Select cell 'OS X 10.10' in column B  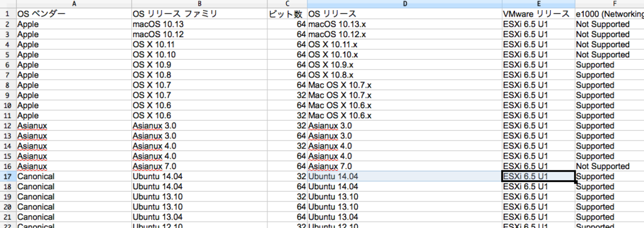point(199,55)
